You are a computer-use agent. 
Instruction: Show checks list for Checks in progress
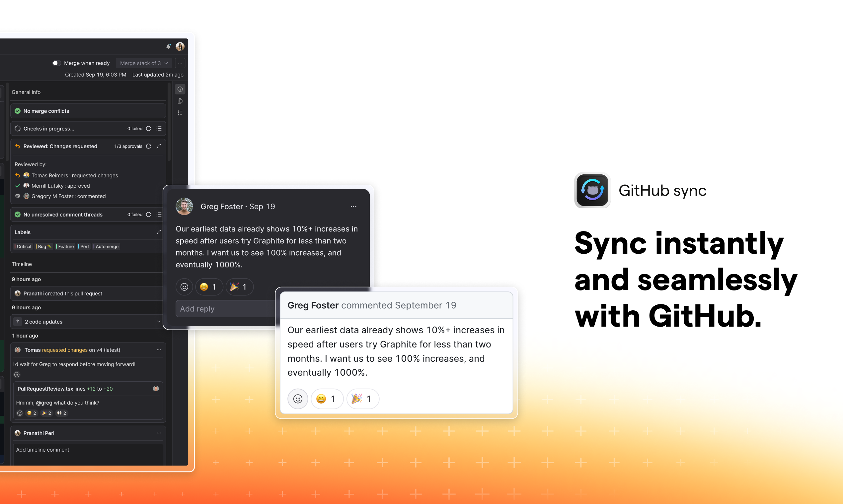tap(159, 128)
